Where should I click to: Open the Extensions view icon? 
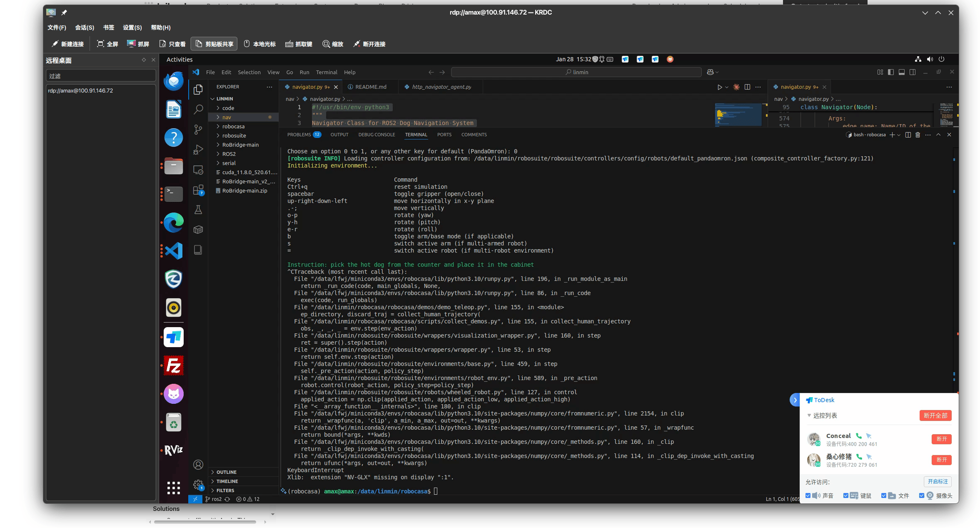click(198, 190)
